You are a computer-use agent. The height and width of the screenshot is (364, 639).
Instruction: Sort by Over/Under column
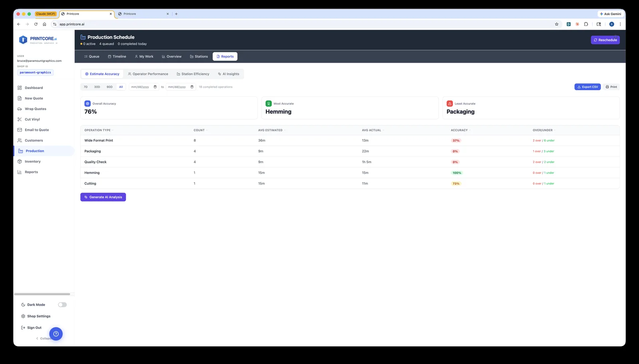[x=544, y=130]
